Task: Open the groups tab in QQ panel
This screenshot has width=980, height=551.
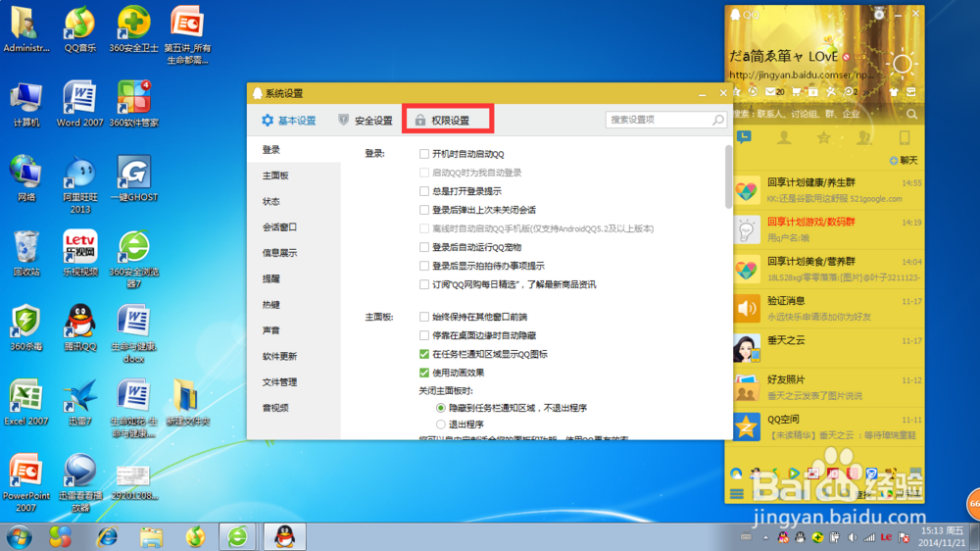Action: coord(864,138)
